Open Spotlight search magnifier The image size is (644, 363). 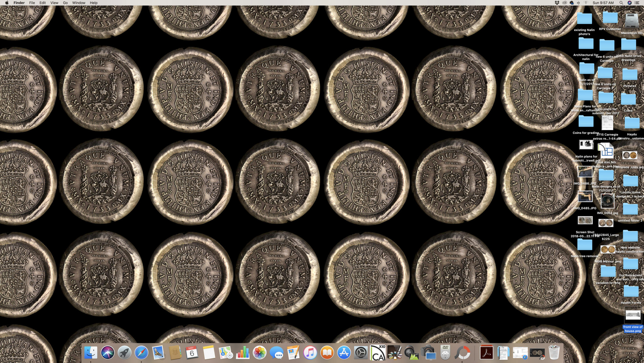tap(621, 3)
